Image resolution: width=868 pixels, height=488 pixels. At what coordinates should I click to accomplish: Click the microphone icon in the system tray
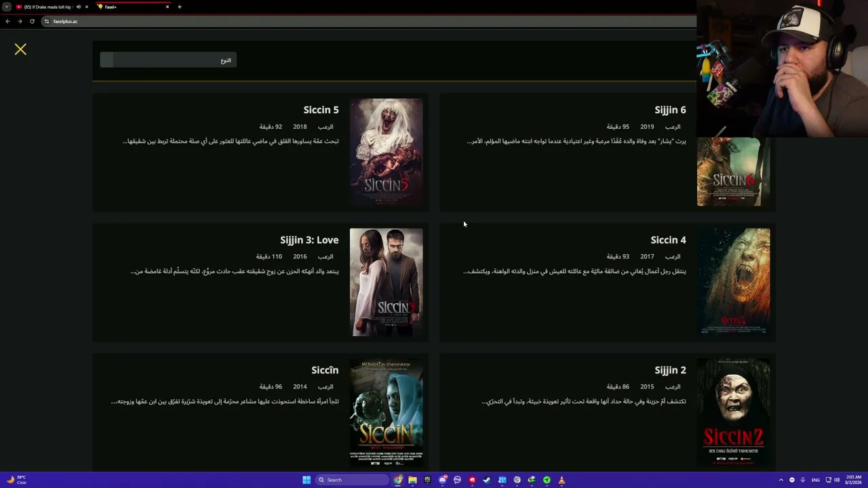(x=803, y=480)
